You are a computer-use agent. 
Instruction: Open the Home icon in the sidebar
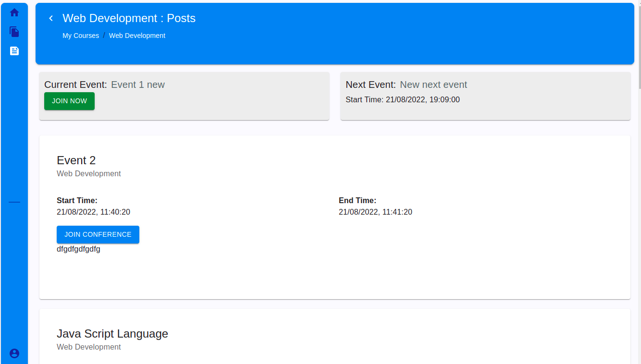point(14,12)
